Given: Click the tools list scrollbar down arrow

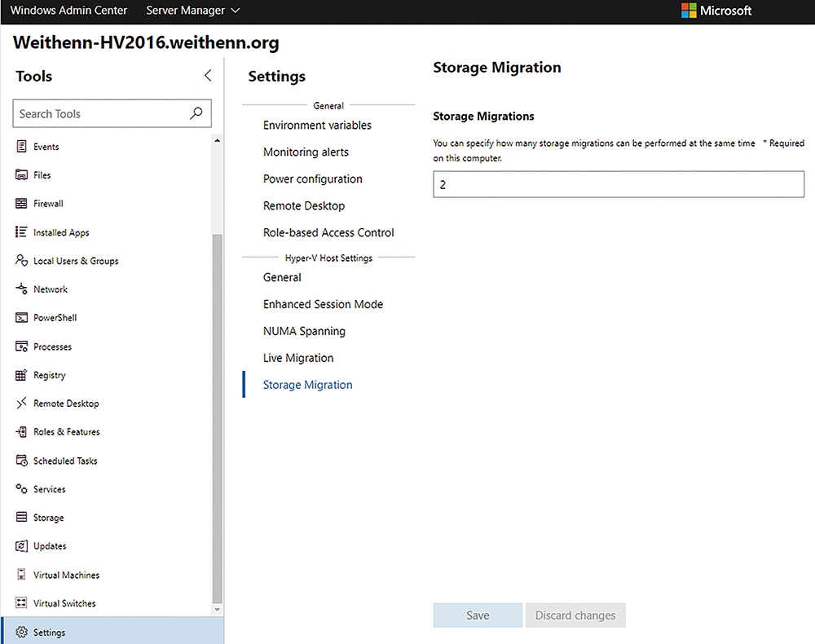Looking at the screenshot, I should point(218,609).
